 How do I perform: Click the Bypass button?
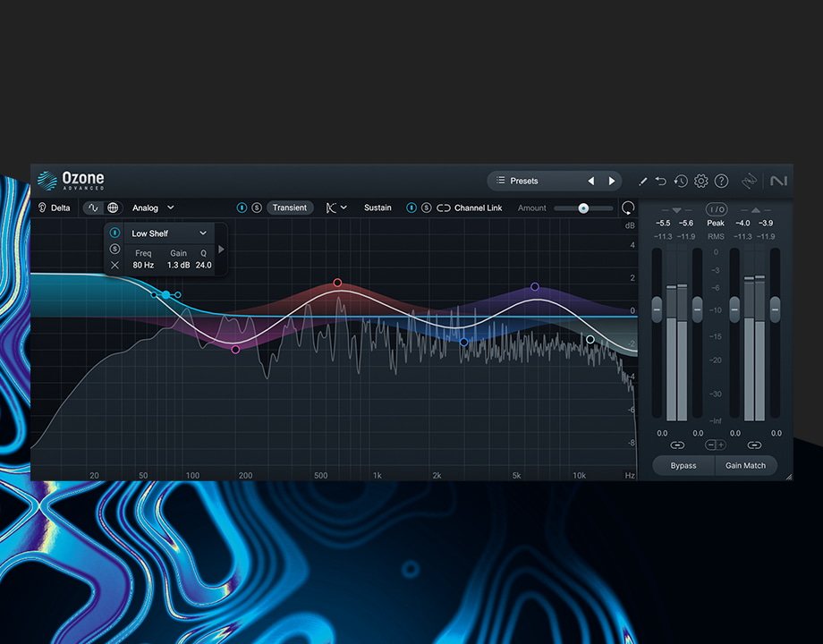tap(683, 465)
